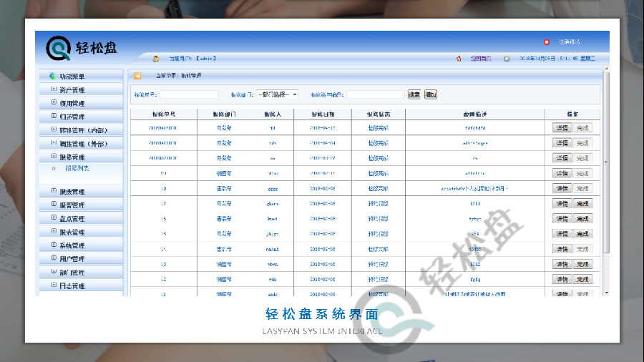Open the 日志管理 menu item
The width and height of the screenshot is (644, 362).
tap(82, 285)
